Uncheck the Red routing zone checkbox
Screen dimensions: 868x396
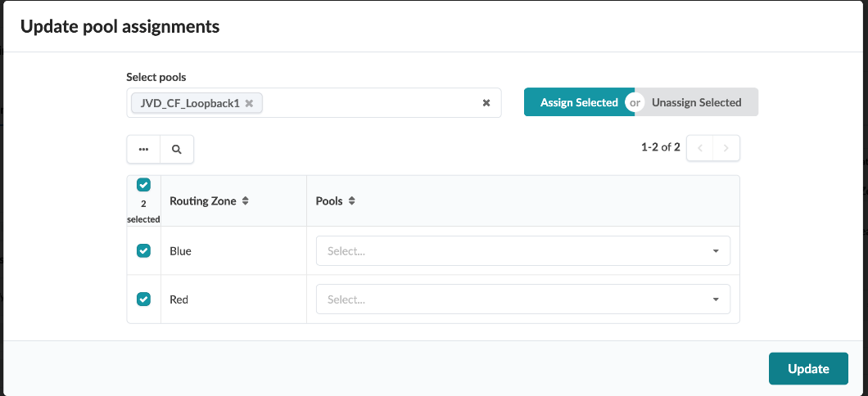143,299
